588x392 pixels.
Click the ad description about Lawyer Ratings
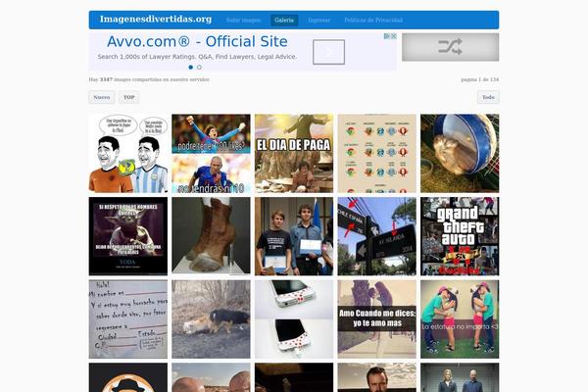(197, 57)
